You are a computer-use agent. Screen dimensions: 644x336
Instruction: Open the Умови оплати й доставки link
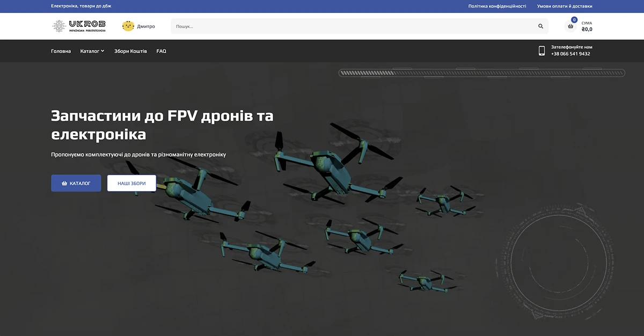click(565, 6)
